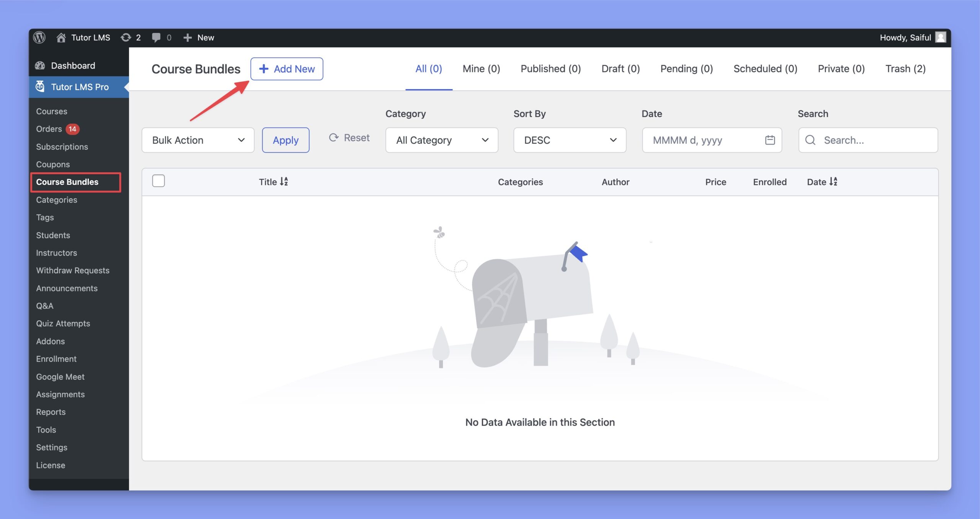This screenshot has width=980, height=519.
Task: Click the Tutor LMS Pro menu item
Action: [79, 87]
